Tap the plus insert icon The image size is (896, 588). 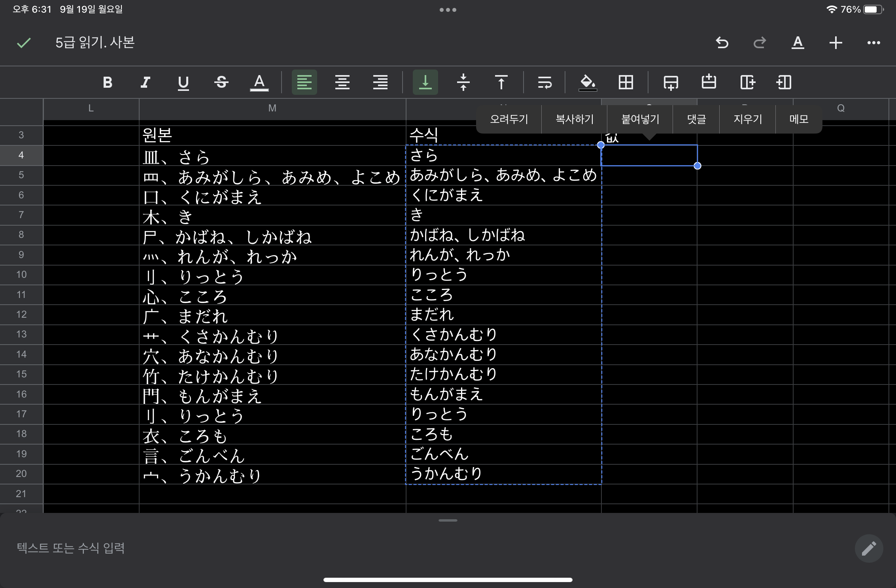(x=836, y=43)
